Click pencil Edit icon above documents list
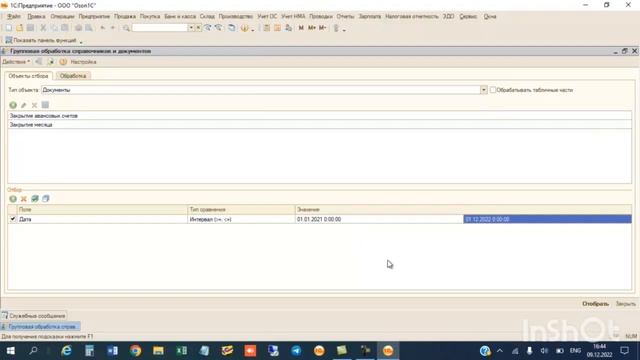The height and width of the screenshot is (360, 640). pos(24,105)
